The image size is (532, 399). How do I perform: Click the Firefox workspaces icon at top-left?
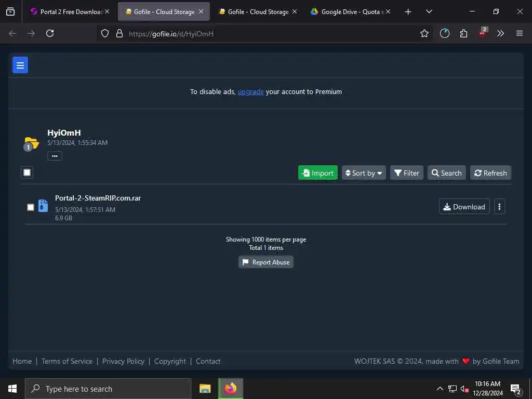pyautogui.click(x=10, y=11)
